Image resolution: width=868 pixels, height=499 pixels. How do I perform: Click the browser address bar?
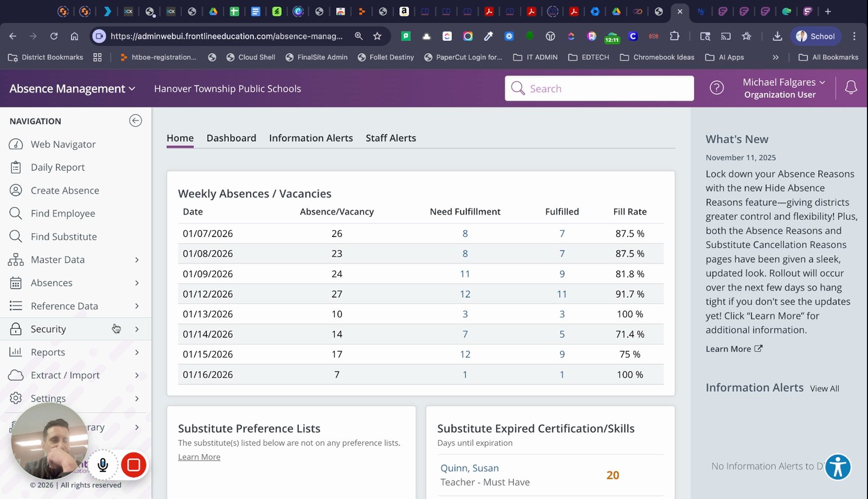tap(227, 36)
